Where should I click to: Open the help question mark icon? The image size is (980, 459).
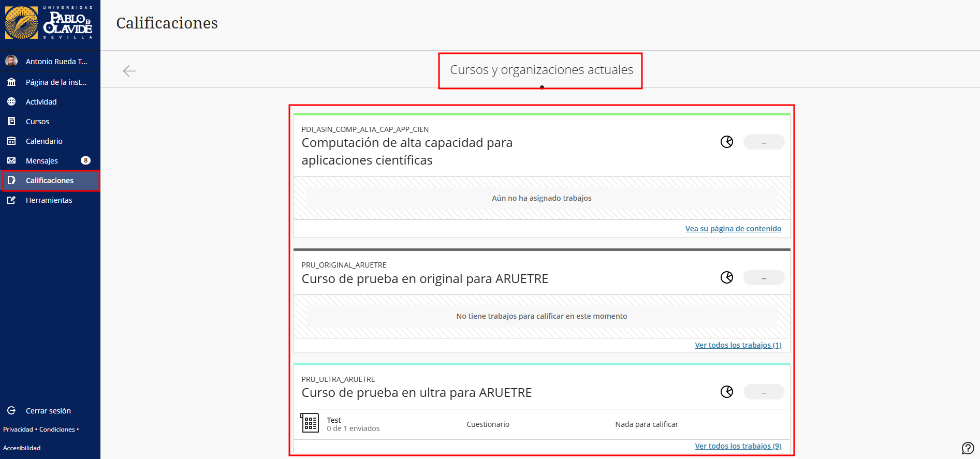click(x=968, y=448)
